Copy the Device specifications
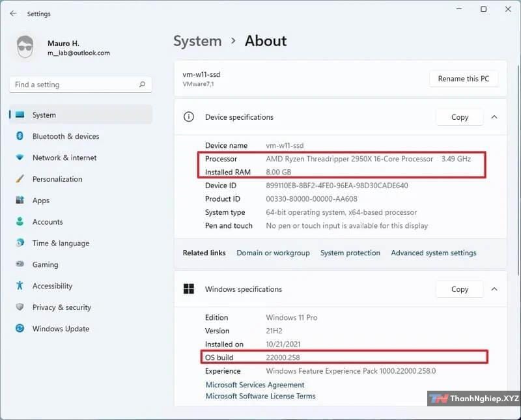Image resolution: width=521 pixels, height=420 pixels. click(x=460, y=117)
